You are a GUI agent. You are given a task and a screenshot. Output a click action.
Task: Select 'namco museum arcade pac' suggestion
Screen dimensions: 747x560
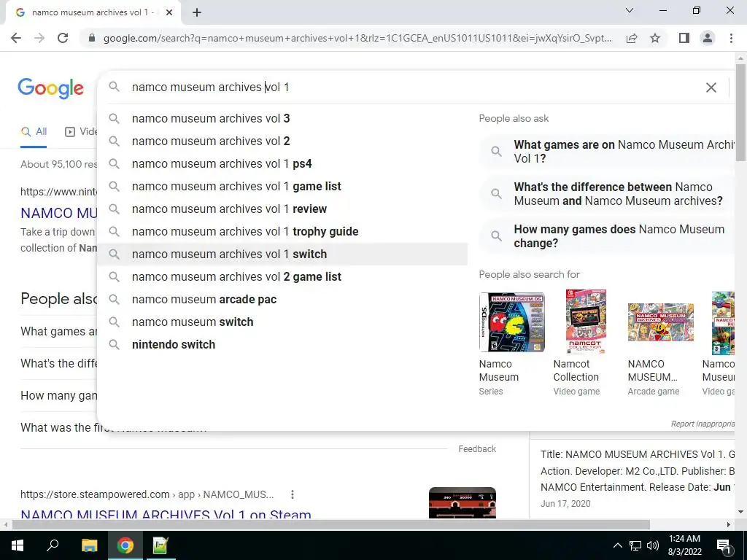(x=282, y=300)
